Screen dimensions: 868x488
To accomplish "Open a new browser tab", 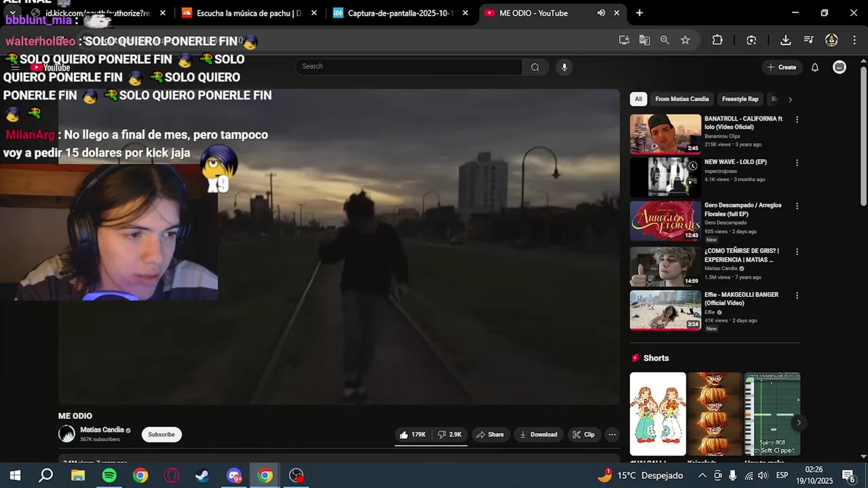I will (x=639, y=13).
